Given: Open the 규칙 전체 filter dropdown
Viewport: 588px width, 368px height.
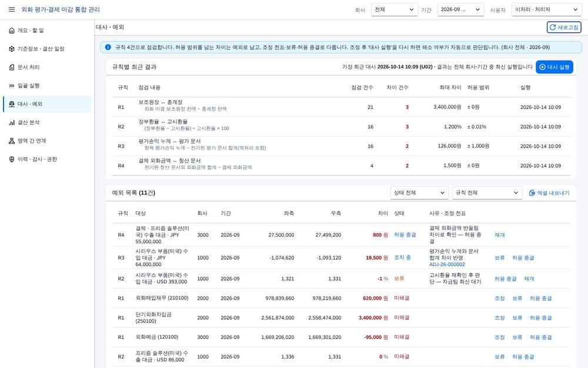Looking at the screenshot, I should pyautogui.click(x=487, y=193).
